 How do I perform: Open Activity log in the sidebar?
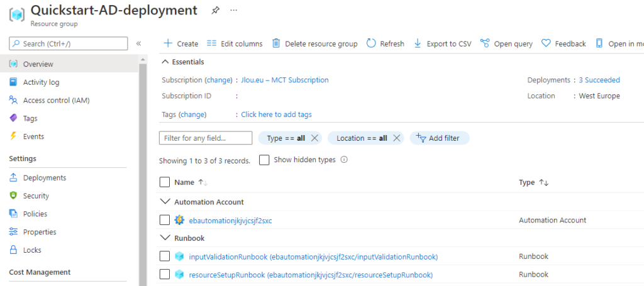(41, 82)
